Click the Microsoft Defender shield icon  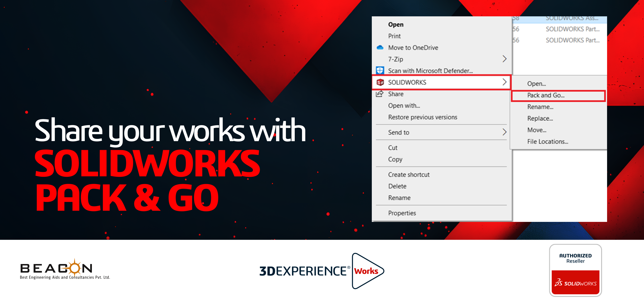[x=380, y=70]
